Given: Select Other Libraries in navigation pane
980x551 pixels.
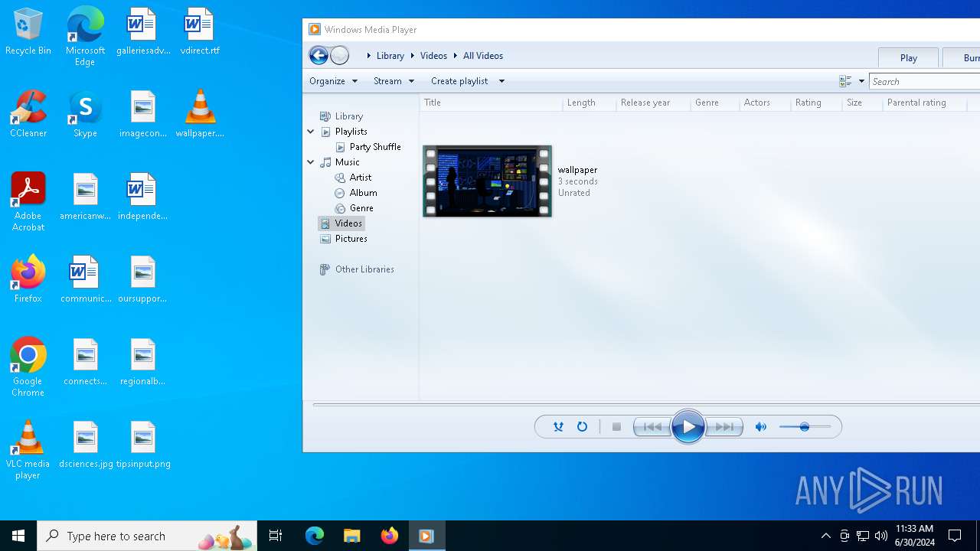Looking at the screenshot, I should (x=364, y=269).
